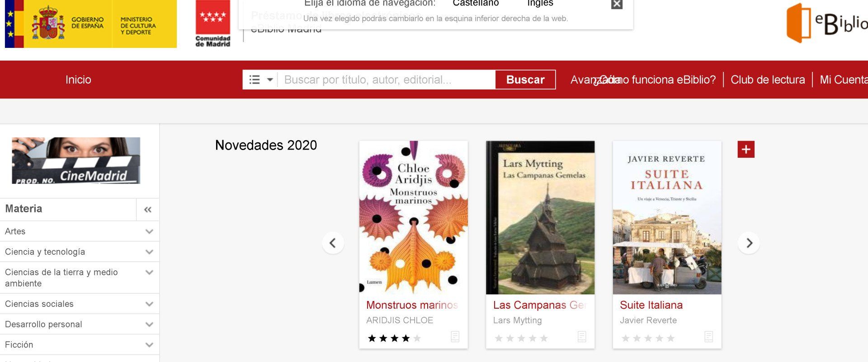
Task: Select Inglés as navigation language
Action: 540,3
